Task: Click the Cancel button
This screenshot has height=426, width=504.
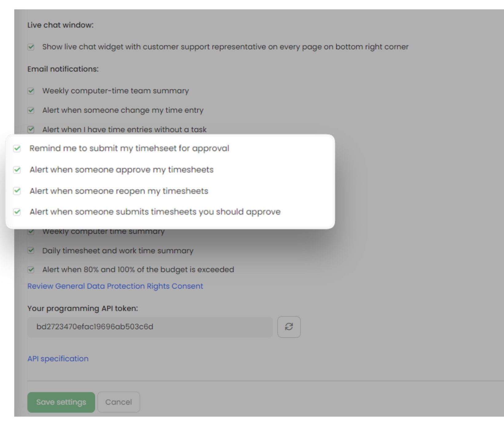Action: 119,402
